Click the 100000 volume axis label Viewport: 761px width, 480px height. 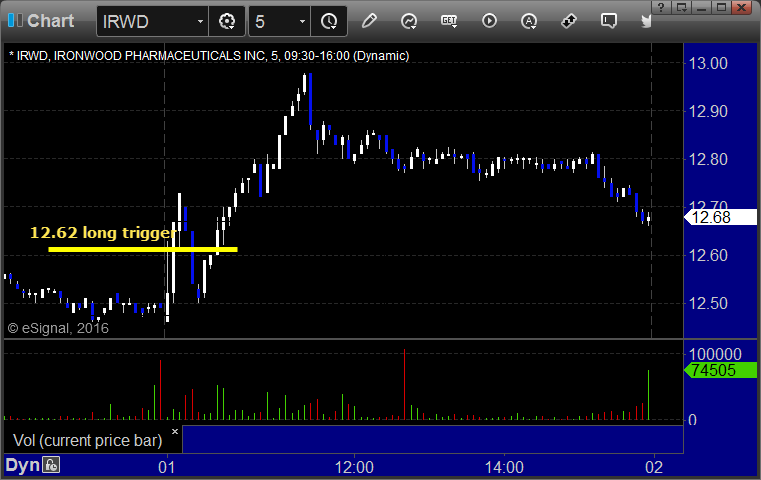(x=715, y=354)
